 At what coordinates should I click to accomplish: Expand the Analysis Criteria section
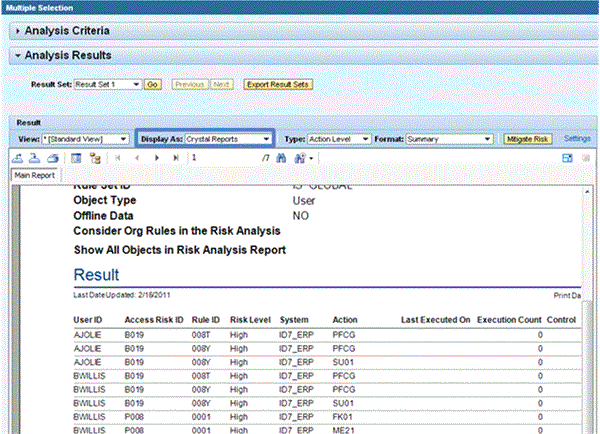click(x=18, y=31)
